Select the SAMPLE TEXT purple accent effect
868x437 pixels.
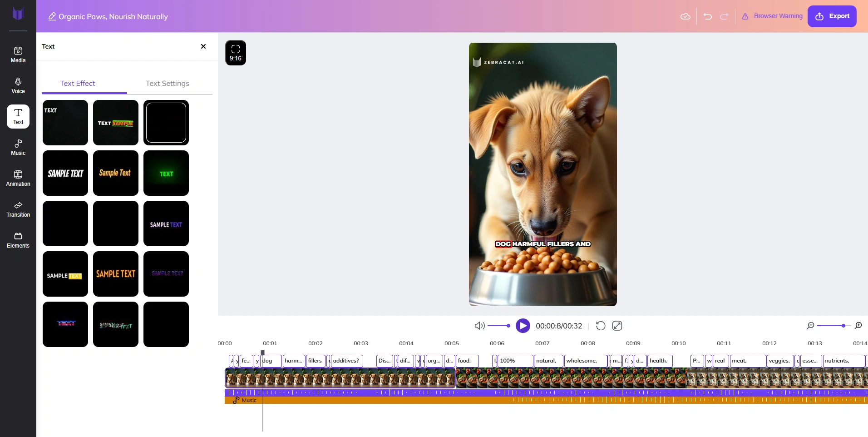click(166, 223)
